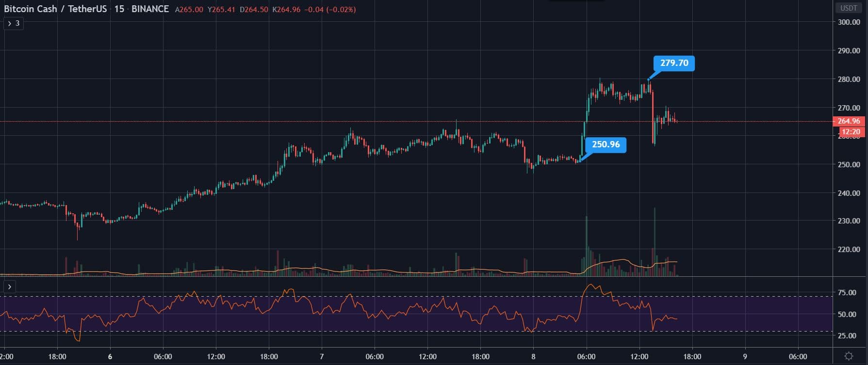The width and height of the screenshot is (868, 365).
Task: Click the Bitcoin Cash / TetherUS symbol title
Action: click(x=55, y=9)
